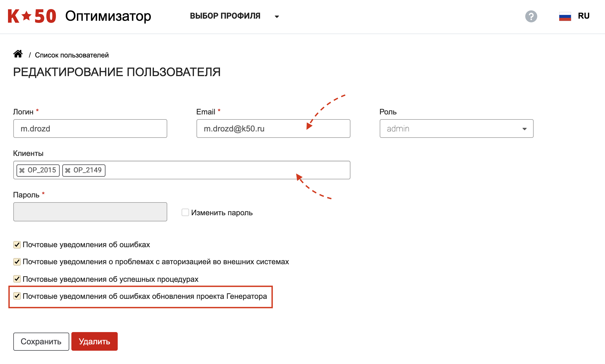Click the Russian flag icon

565,16
